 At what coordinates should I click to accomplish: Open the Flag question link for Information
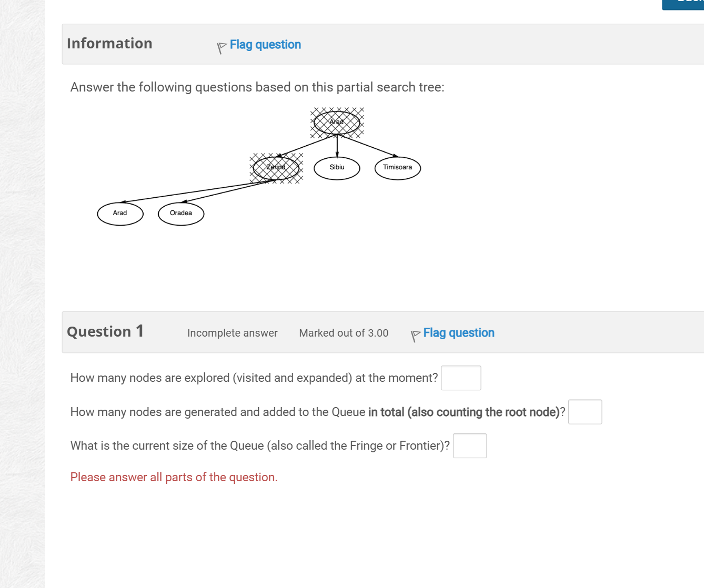tap(265, 45)
